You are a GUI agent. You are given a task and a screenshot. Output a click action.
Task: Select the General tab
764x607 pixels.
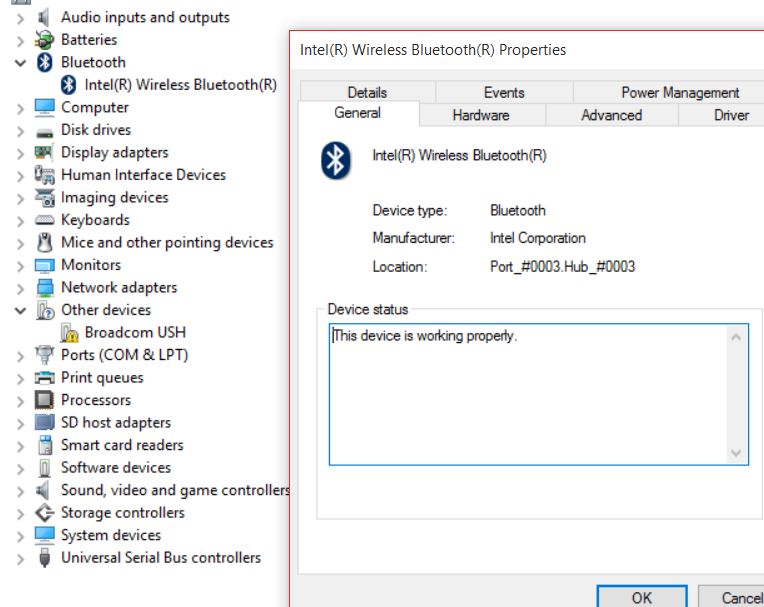point(358,113)
